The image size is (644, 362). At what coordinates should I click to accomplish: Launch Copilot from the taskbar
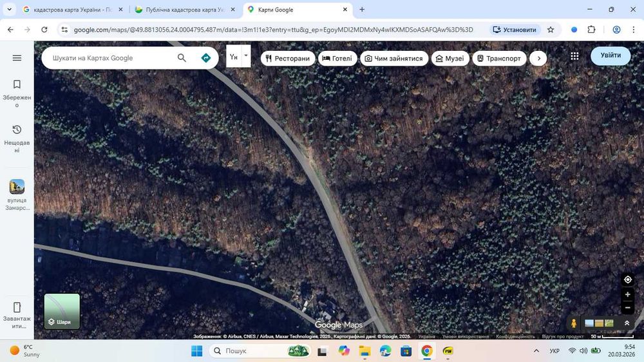tap(344, 351)
